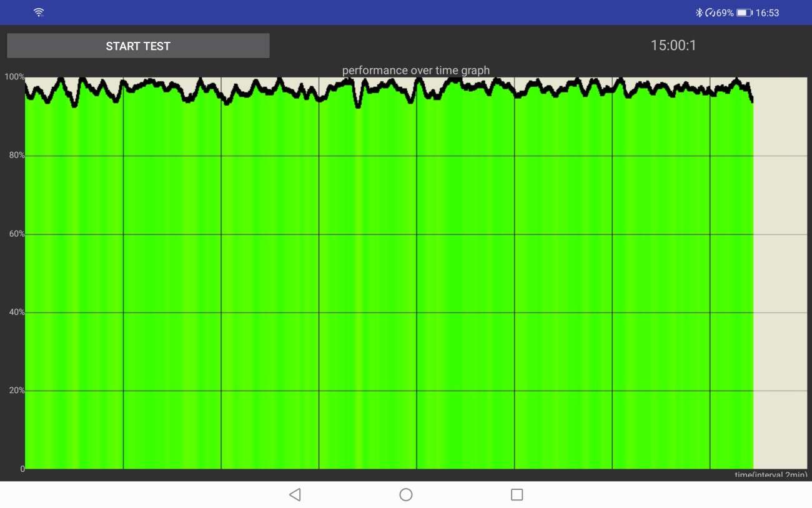Click the 40% y-axis label
Viewport: 812px width, 508px height.
(16, 312)
